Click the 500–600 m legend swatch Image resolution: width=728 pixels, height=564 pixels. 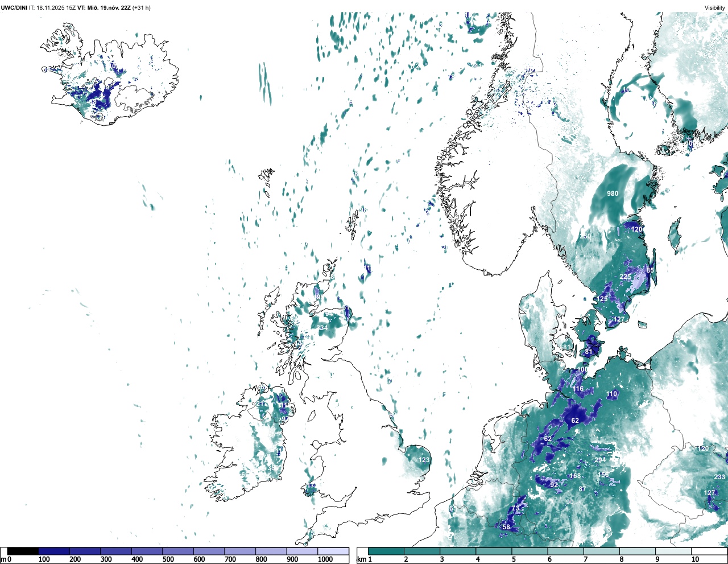(178, 551)
